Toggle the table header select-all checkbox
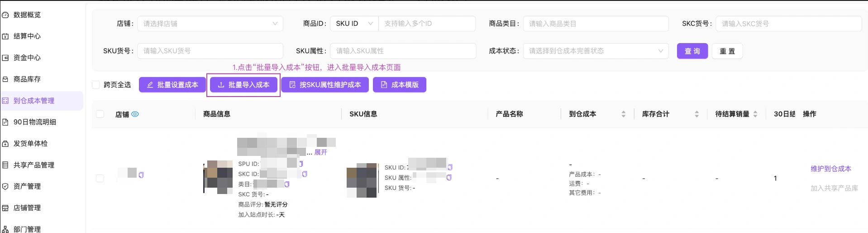This screenshot has height=233, width=868. click(x=100, y=114)
